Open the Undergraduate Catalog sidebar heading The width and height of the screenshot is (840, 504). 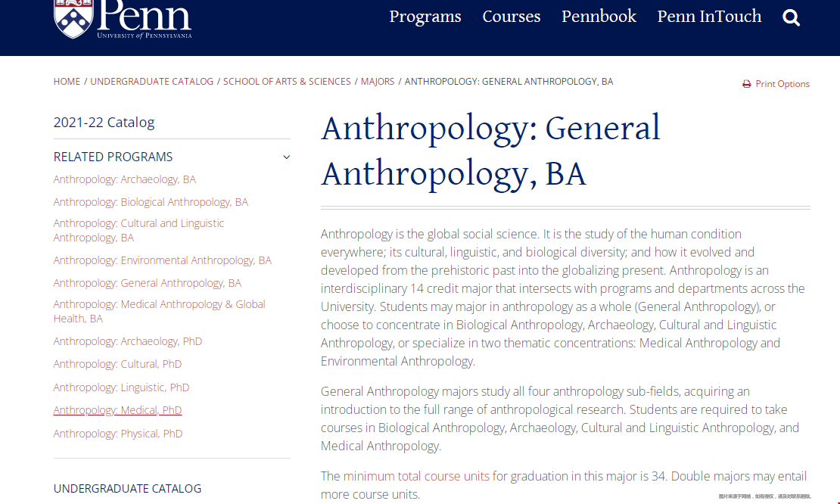pyautogui.click(x=127, y=488)
